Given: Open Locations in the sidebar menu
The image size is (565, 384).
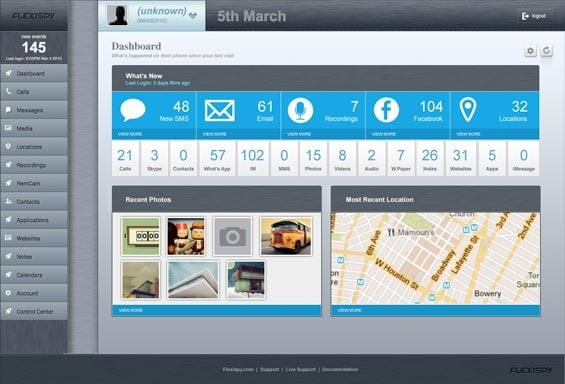Looking at the screenshot, I should coord(34,147).
